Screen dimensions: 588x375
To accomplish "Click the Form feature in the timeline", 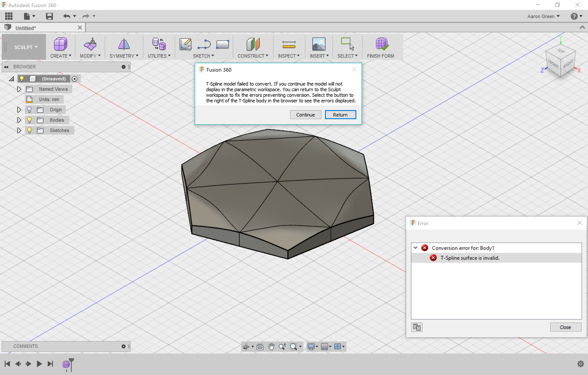I will tap(66, 364).
